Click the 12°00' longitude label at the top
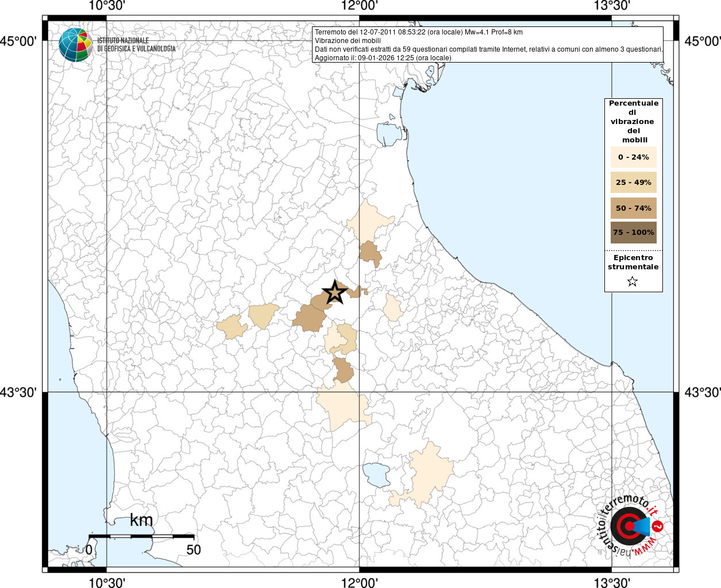721x588 pixels. point(359,6)
